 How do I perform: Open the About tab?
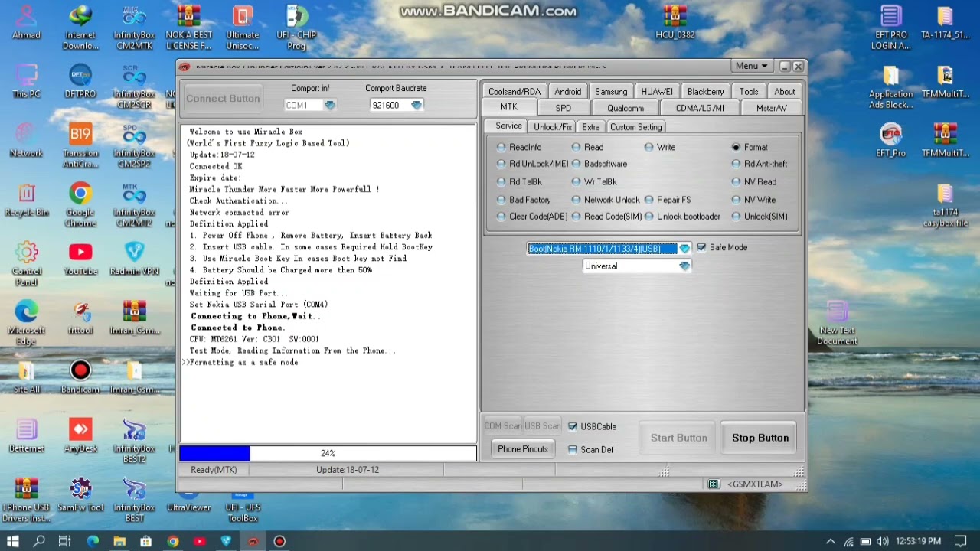click(x=785, y=92)
